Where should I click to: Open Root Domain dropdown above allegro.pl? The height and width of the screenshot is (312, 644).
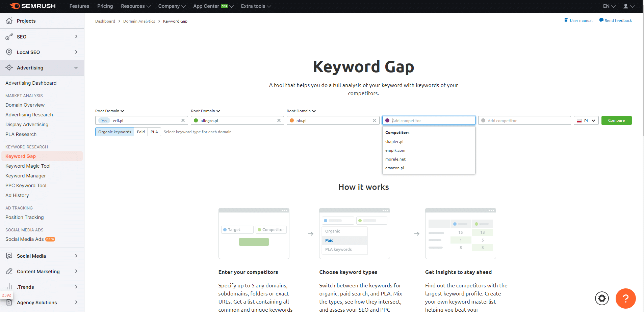206,111
